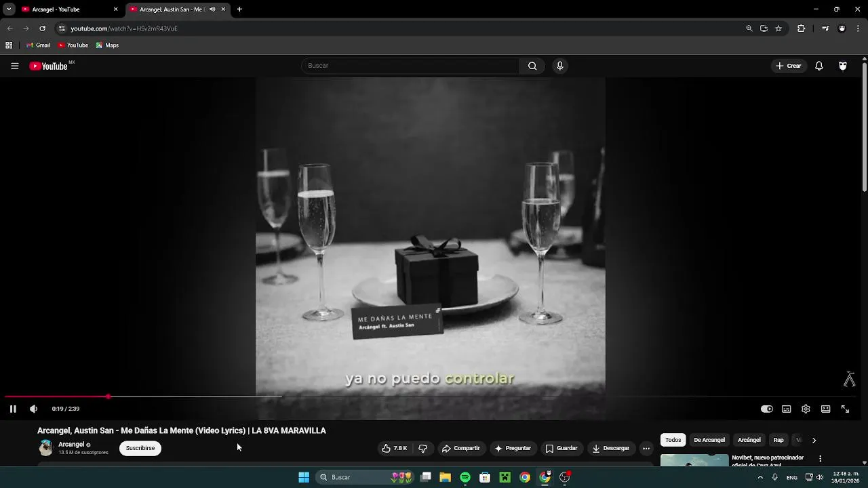This screenshot has height=488, width=868.
Task: Open the player settings gear
Action: tap(806, 409)
